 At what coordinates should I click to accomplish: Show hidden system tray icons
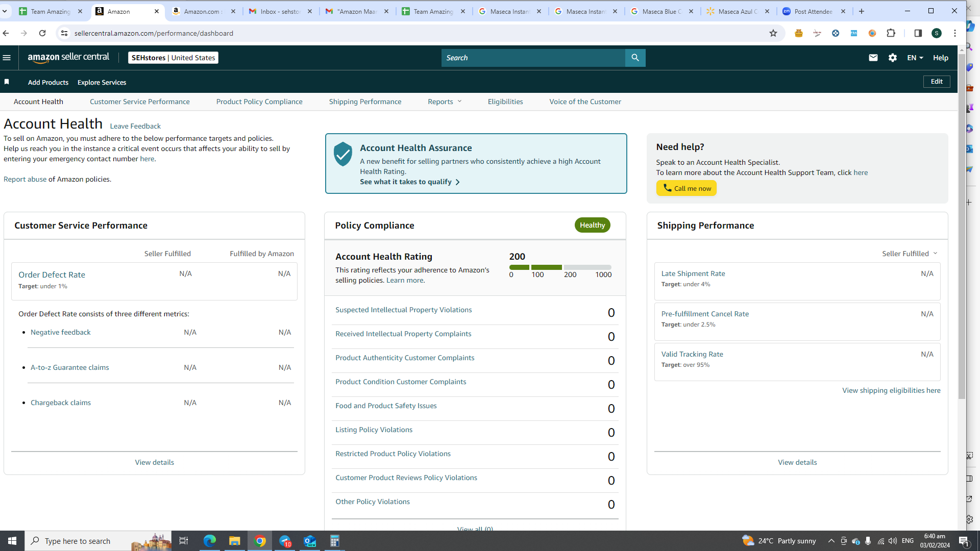pyautogui.click(x=831, y=541)
